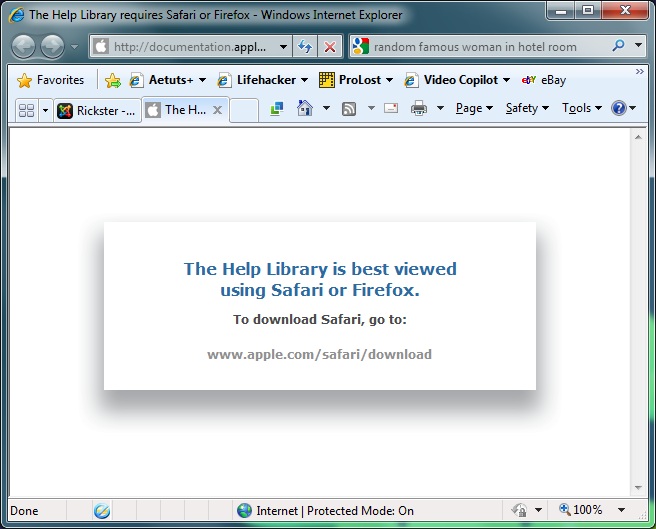
Task: Click into the address bar URL field
Action: click(190, 47)
